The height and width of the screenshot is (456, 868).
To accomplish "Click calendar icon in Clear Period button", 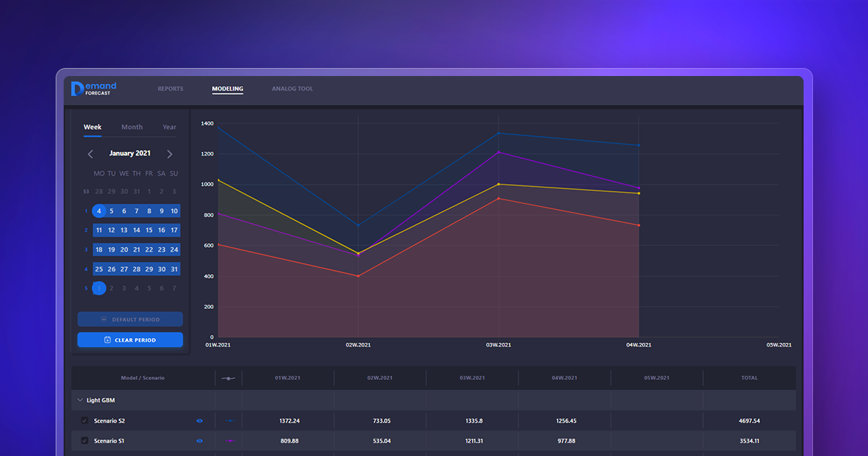I will coord(107,340).
